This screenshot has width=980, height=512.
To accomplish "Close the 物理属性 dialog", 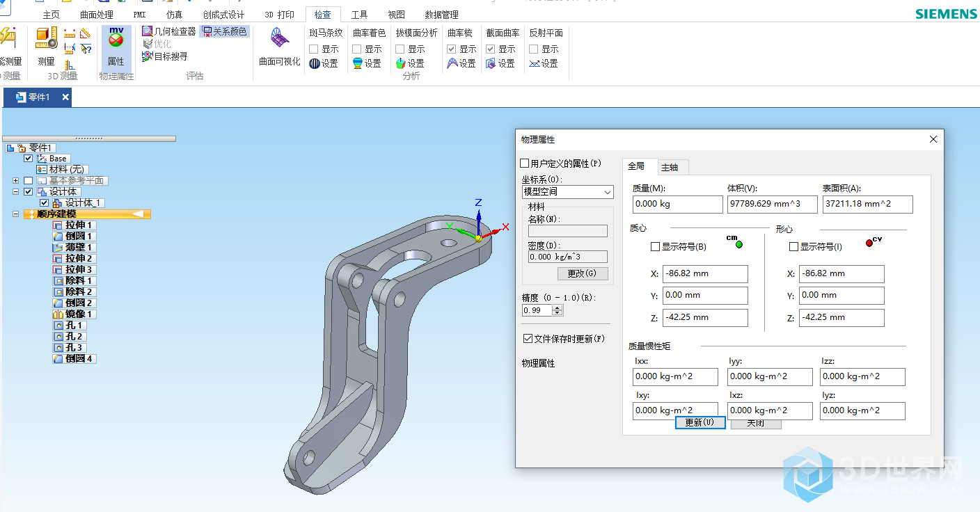I will [x=933, y=140].
